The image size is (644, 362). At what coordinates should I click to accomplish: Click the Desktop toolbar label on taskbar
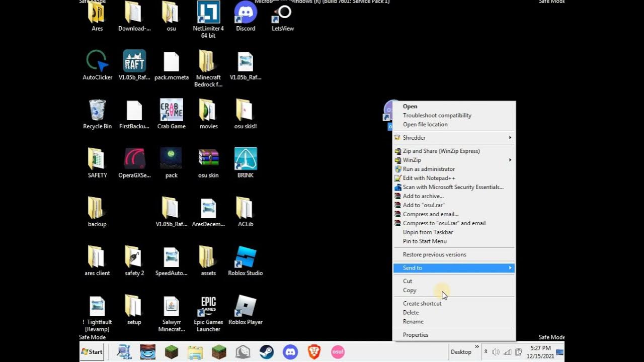click(461, 352)
